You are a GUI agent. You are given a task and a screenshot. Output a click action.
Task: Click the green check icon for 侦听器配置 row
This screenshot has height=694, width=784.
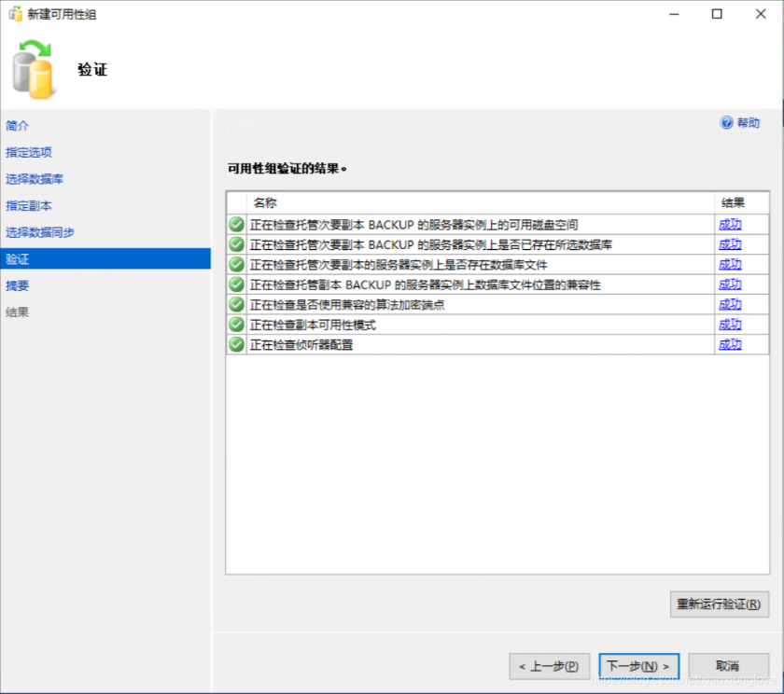pyautogui.click(x=236, y=344)
